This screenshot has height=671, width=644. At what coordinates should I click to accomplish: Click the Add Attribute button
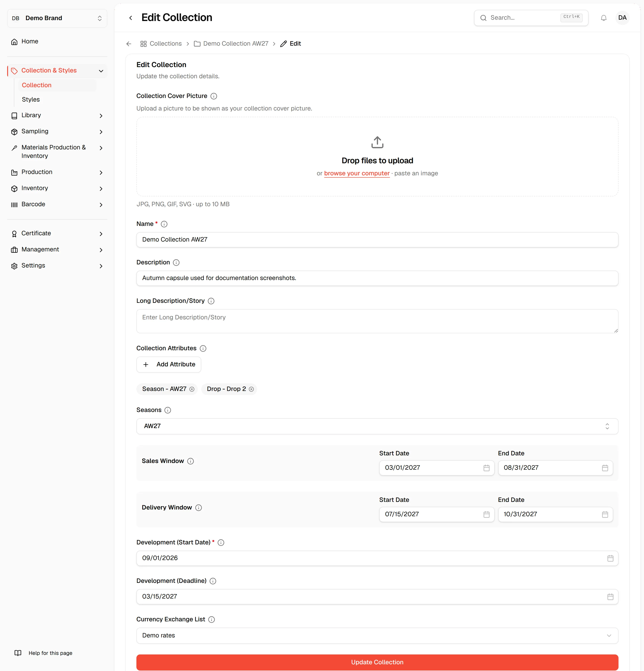point(169,365)
